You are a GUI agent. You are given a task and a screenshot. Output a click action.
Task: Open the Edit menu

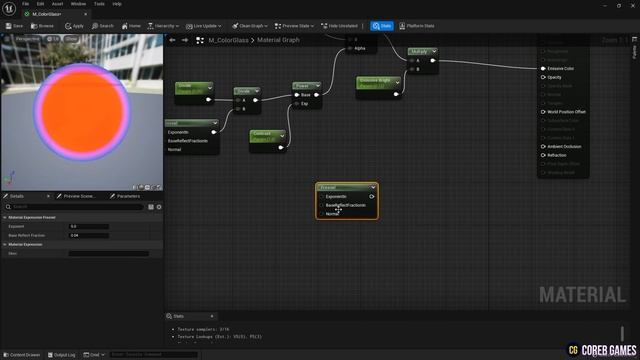pos(40,4)
